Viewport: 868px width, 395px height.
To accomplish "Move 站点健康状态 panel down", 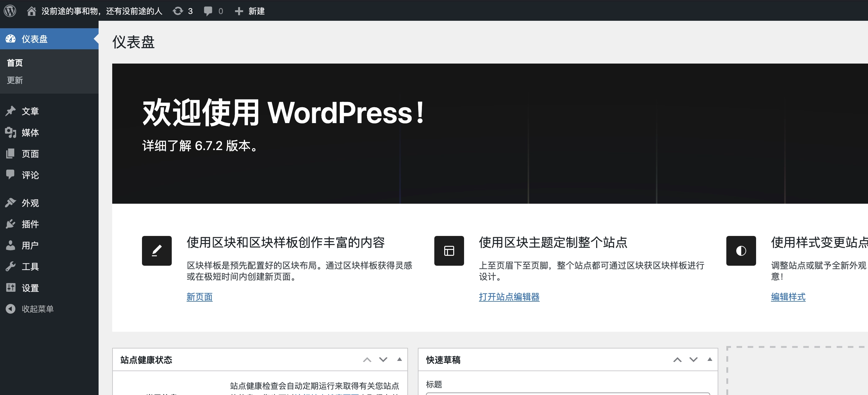I will click(383, 360).
